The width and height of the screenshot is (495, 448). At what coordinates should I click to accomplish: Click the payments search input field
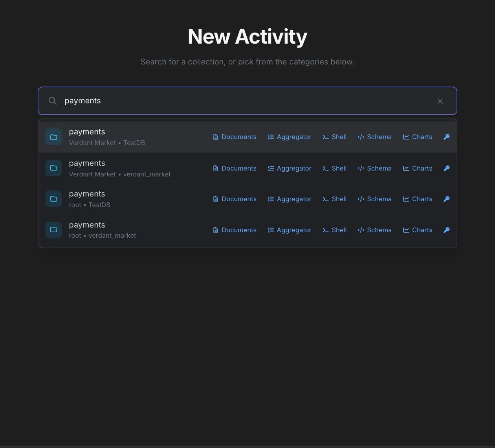tap(247, 101)
